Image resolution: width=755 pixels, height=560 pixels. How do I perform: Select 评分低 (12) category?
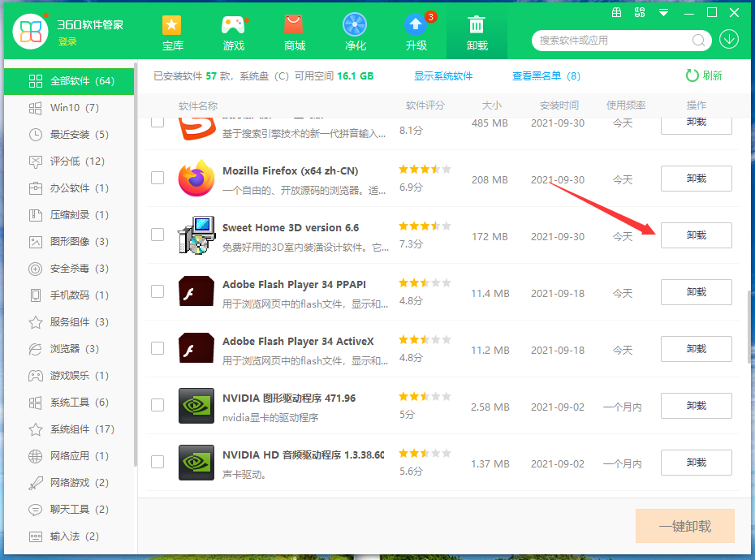69,162
